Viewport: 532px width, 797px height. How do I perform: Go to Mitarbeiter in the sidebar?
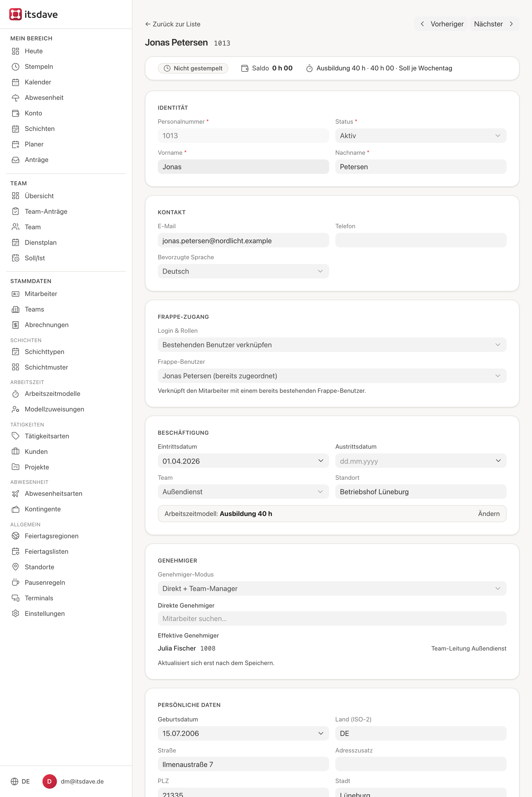pyautogui.click(x=41, y=294)
